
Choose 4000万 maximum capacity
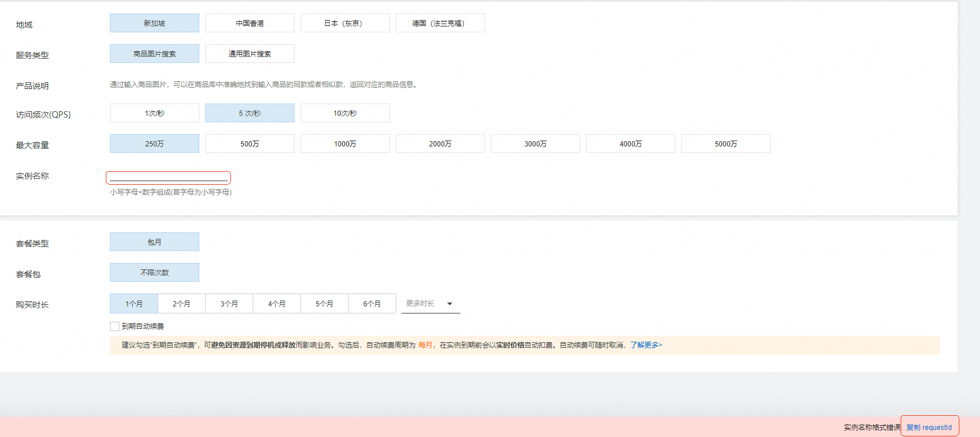(631, 144)
